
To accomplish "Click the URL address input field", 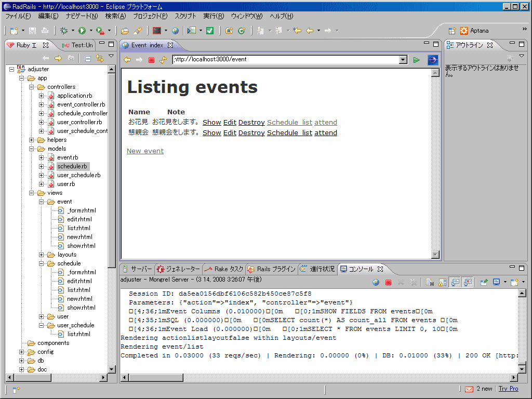I will click(286, 60).
